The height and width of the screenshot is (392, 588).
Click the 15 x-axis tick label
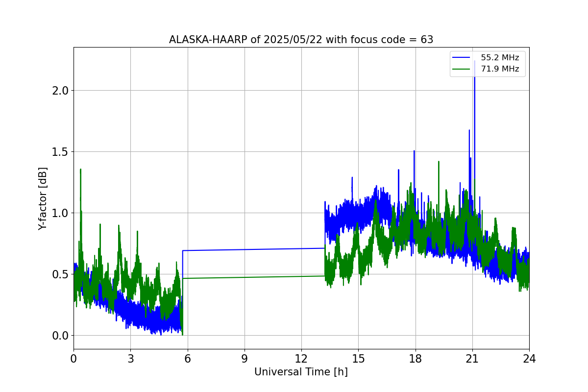point(358,358)
